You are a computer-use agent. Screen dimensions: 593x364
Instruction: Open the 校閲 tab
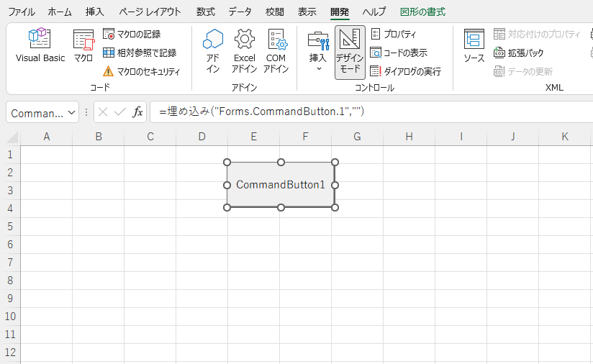pos(275,12)
